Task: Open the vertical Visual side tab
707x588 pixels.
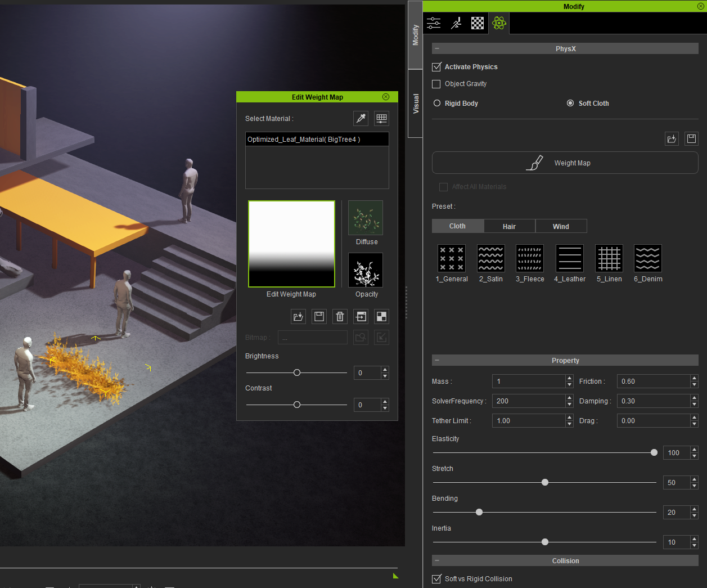Action: 416,104
